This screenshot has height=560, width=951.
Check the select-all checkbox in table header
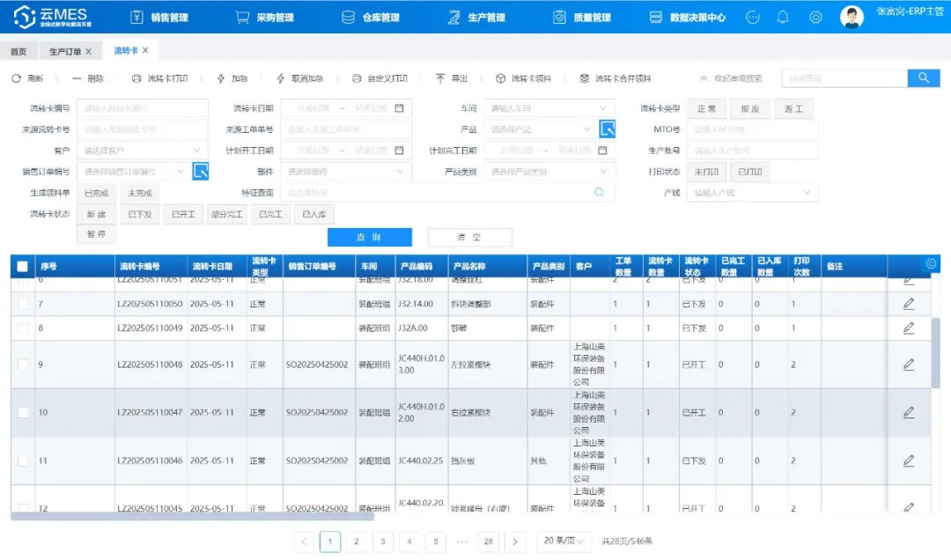pyautogui.click(x=22, y=267)
